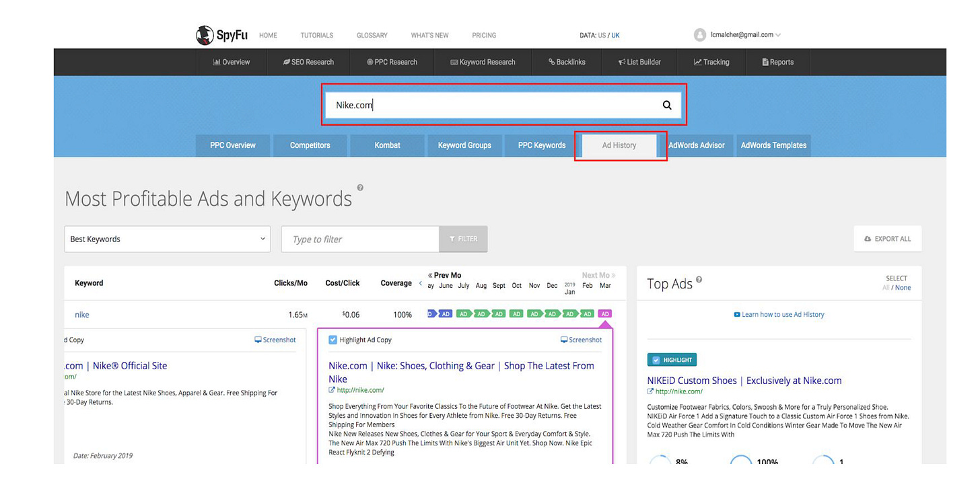The image size is (980, 495).
Task: Open SEO Research in the nav bar
Action: click(x=308, y=62)
